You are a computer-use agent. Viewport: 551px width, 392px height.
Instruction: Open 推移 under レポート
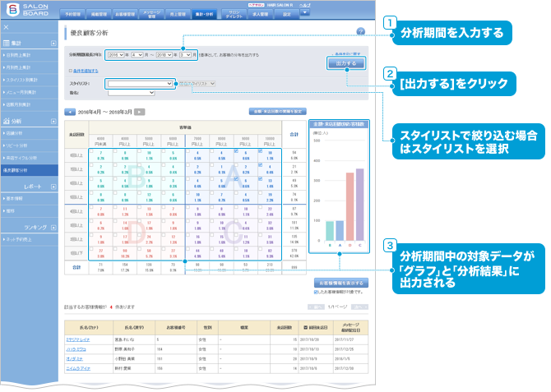pos(30,210)
